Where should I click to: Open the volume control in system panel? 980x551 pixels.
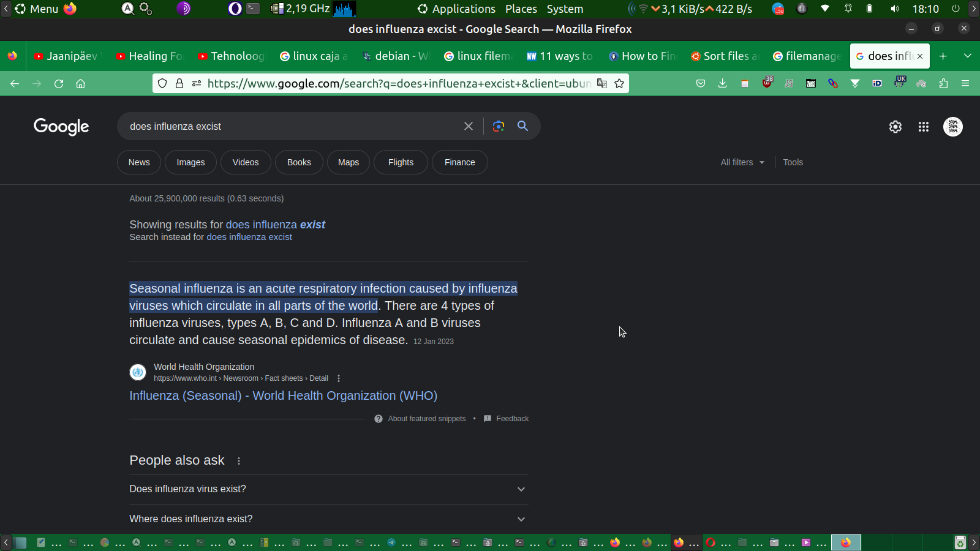(x=895, y=9)
